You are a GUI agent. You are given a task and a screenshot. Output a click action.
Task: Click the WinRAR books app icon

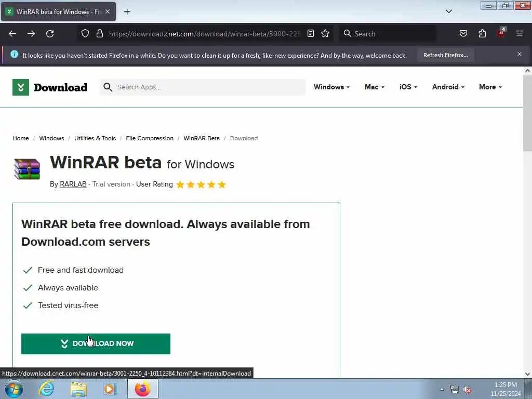pos(27,169)
